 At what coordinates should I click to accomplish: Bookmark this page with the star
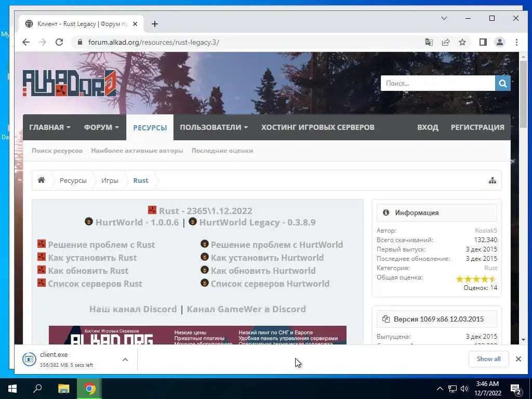pyautogui.click(x=462, y=43)
